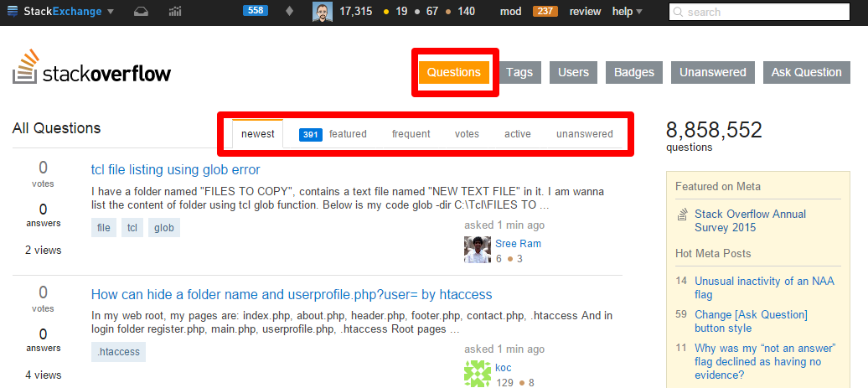This screenshot has height=388, width=868.
Task: Click the Ask Question button
Action: [807, 73]
